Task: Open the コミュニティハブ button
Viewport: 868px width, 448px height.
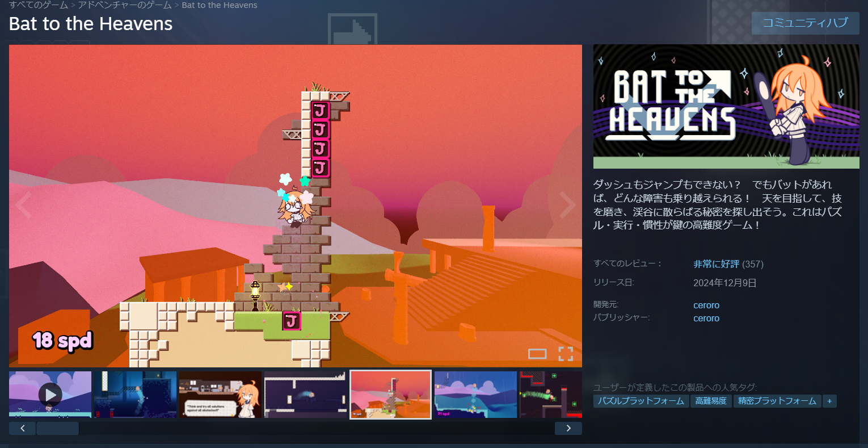Action: click(x=805, y=23)
